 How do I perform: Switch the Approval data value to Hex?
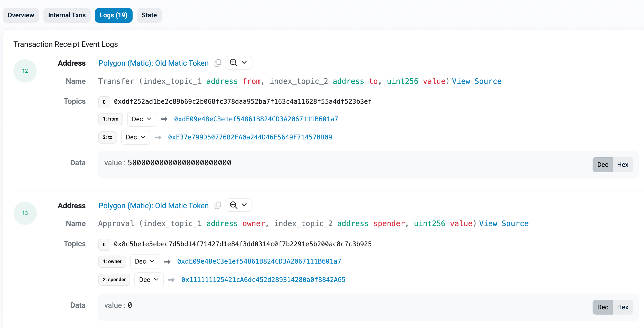[x=623, y=307]
